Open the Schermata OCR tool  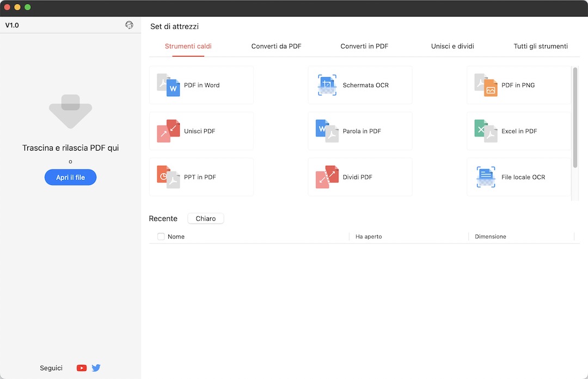pos(359,85)
